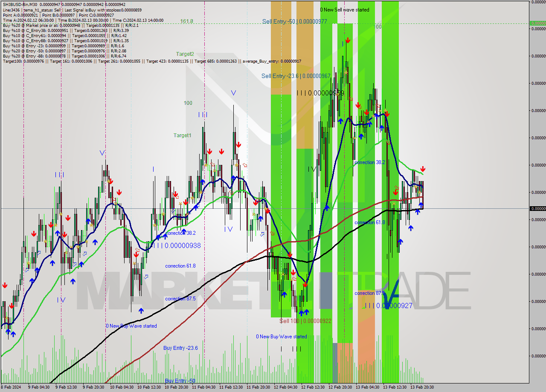Click the '10 Feb 20:30' time axis label
The height and width of the screenshot is (392, 546).
click(x=176, y=387)
